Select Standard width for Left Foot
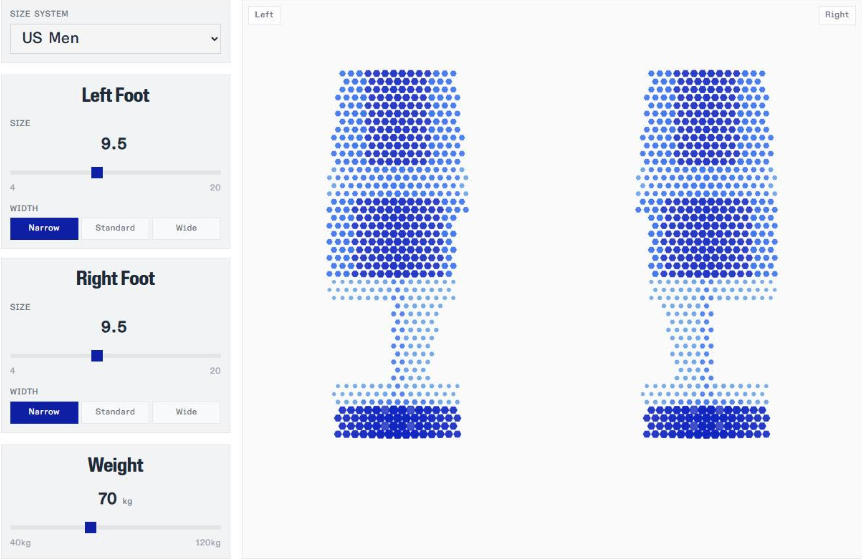The width and height of the screenshot is (862, 559). (x=115, y=228)
